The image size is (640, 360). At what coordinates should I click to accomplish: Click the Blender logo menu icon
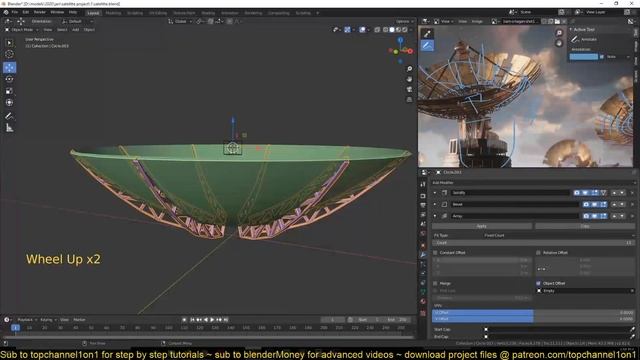[x=6, y=12]
